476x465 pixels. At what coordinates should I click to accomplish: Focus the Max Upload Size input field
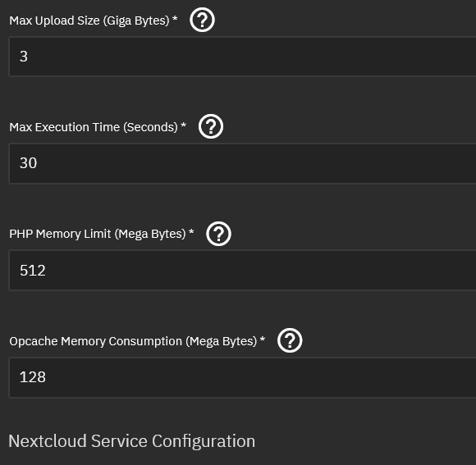[242, 57]
